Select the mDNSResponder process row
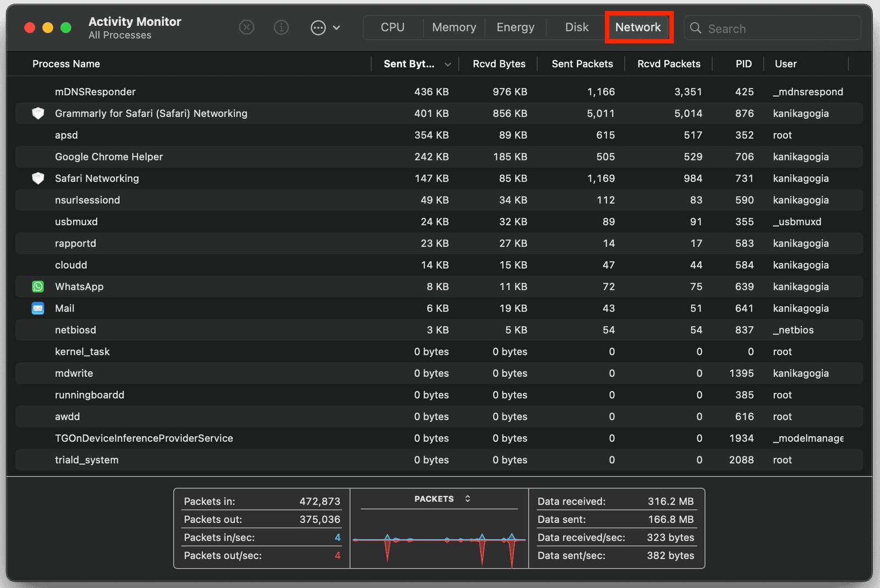 439,92
